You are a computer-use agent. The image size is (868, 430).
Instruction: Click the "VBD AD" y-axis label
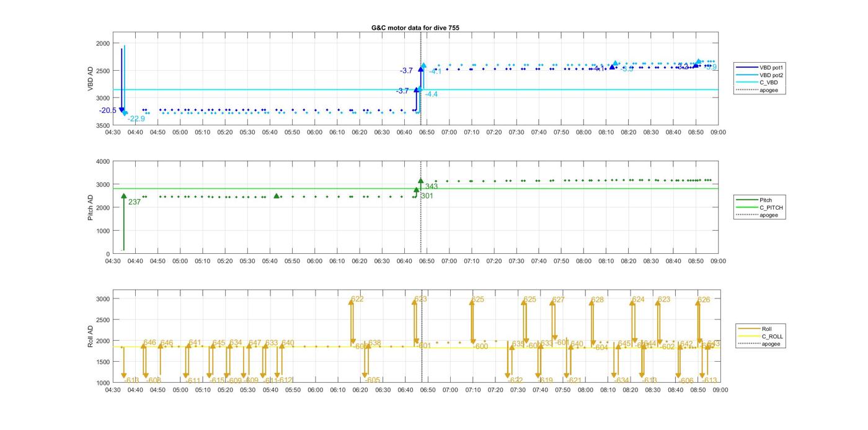[x=90, y=79]
